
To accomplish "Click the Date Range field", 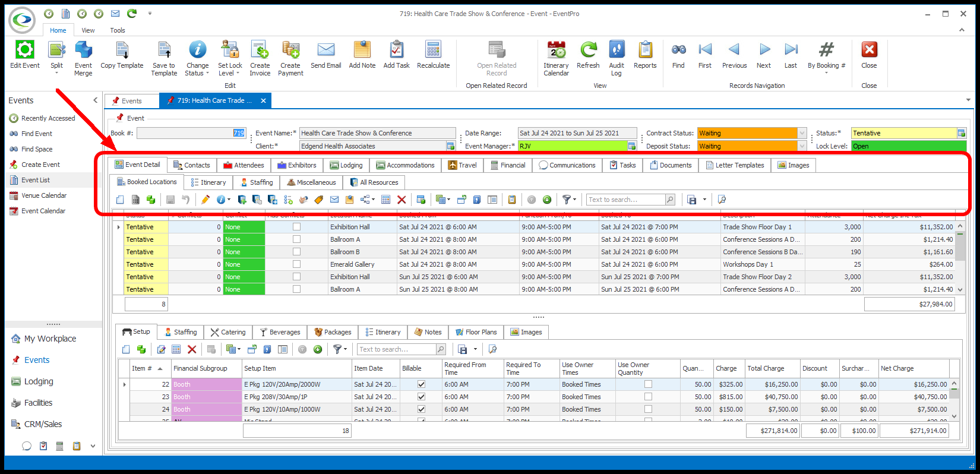I will pos(577,133).
